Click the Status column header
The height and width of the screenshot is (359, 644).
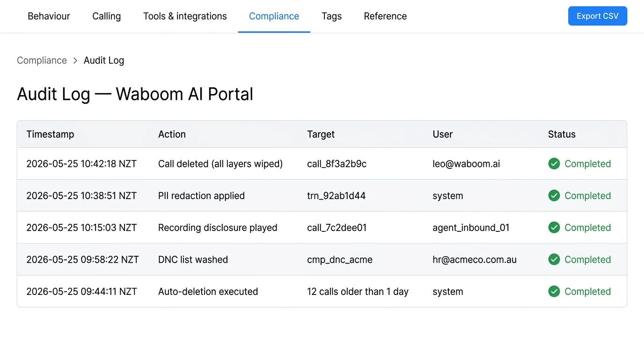(x=562, y=134)
